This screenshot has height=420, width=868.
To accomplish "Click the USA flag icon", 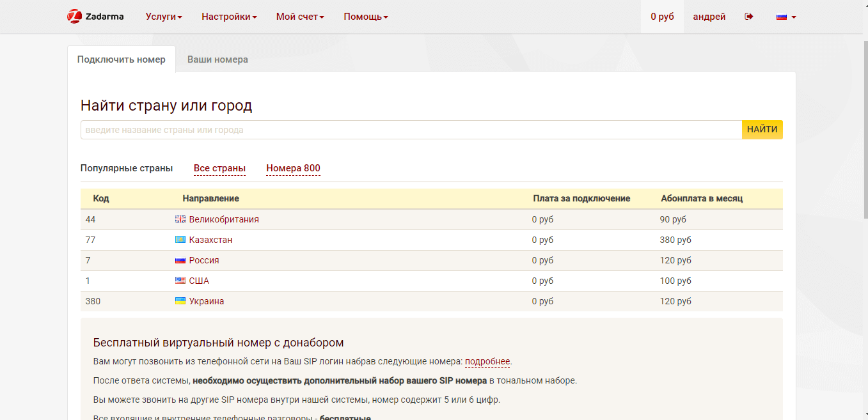I will [180, 281].
